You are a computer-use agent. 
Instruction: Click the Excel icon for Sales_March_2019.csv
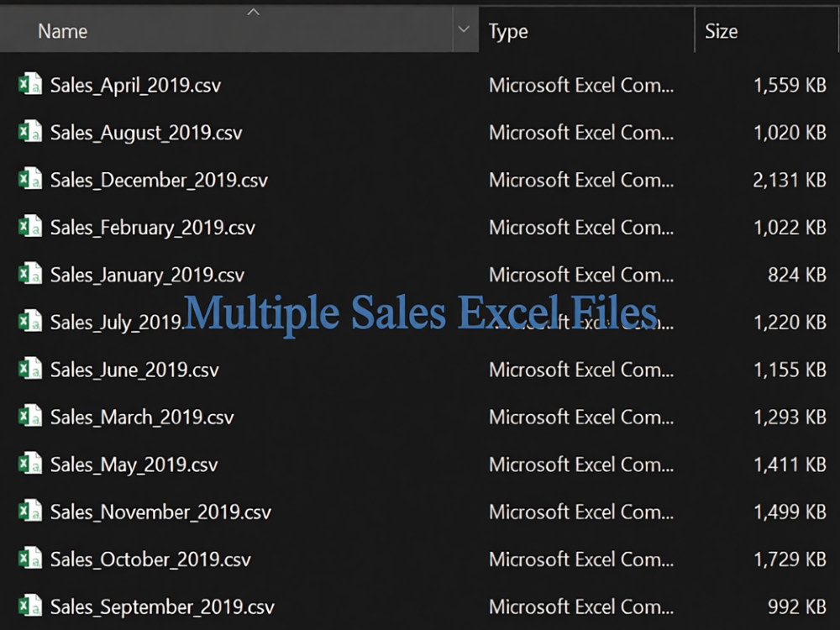click(x=30, y=416)
